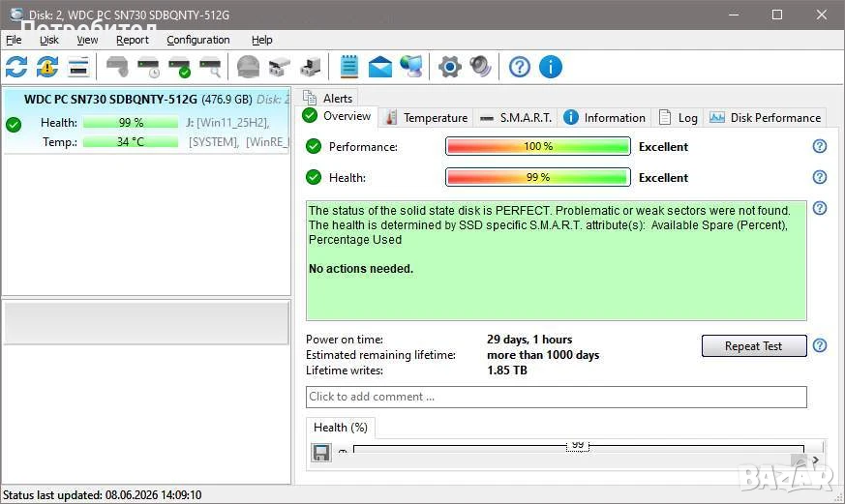The image size is (845, 504).
Task: Click the computer with disks icon
Action: (311, 67)
